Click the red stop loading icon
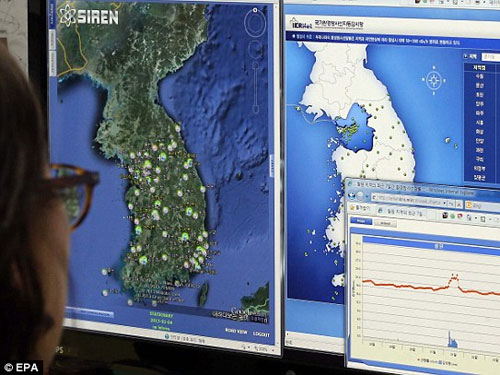This screenshot has height=375, width=500. [x=459, y=205]
